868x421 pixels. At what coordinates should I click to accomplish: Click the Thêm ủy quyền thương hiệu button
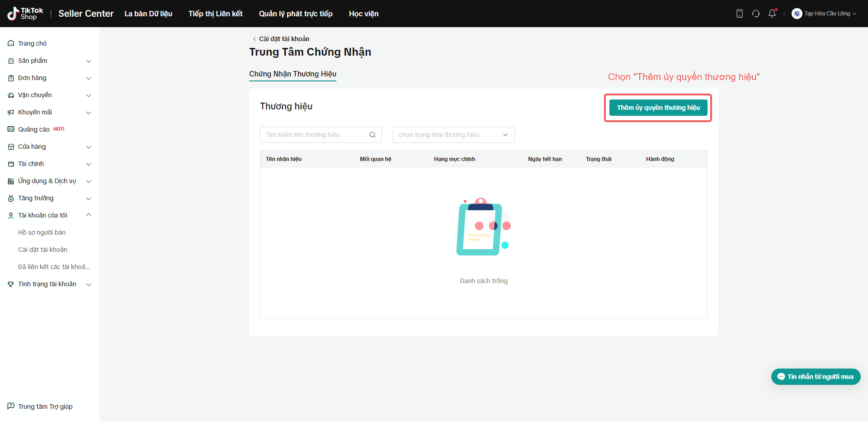click(x=658, y=108)
